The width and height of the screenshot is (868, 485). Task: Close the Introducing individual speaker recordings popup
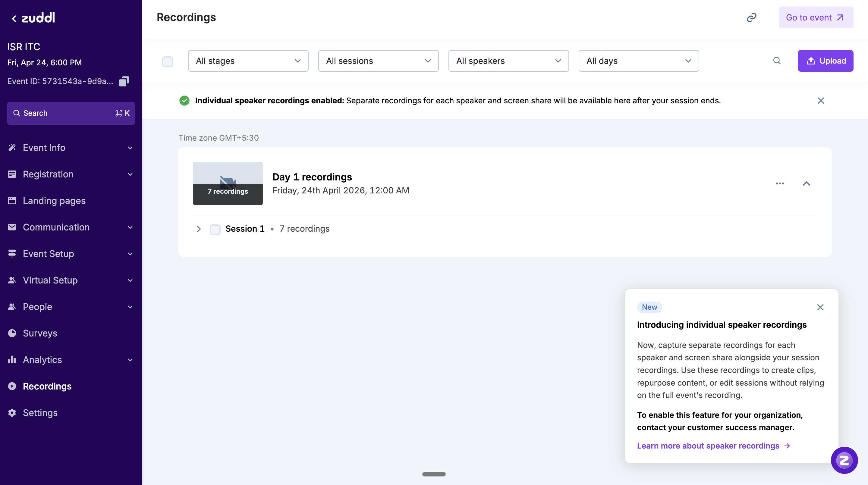[820, 307]
